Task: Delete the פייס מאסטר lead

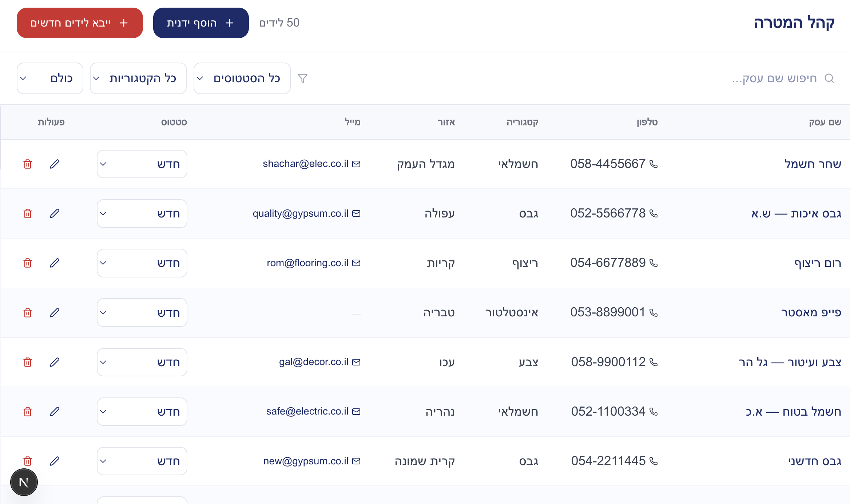Action: coord(28,313)
